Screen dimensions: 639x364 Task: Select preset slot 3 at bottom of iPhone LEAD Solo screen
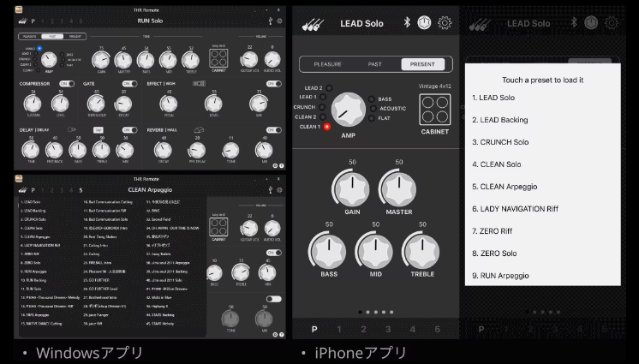388,330
